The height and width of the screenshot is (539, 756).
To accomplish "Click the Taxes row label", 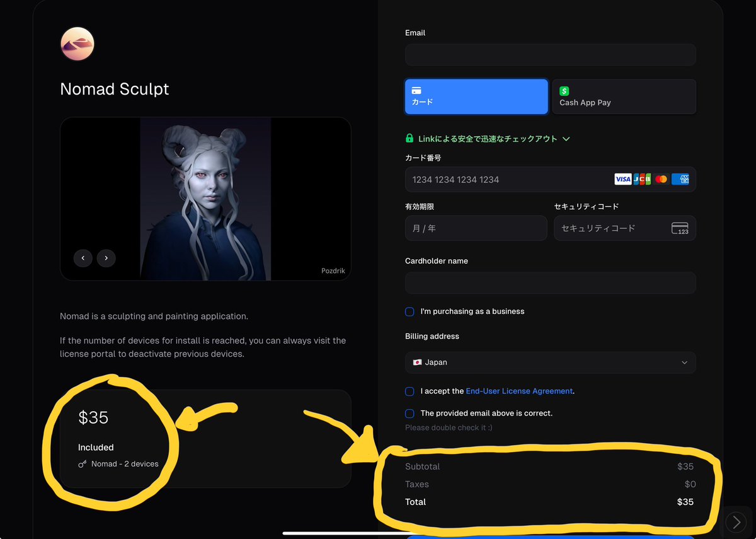I will (417, 484).
